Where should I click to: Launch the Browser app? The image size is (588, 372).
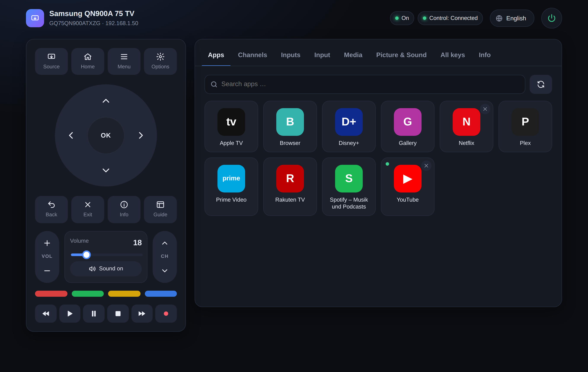click(x=290, y=127)
